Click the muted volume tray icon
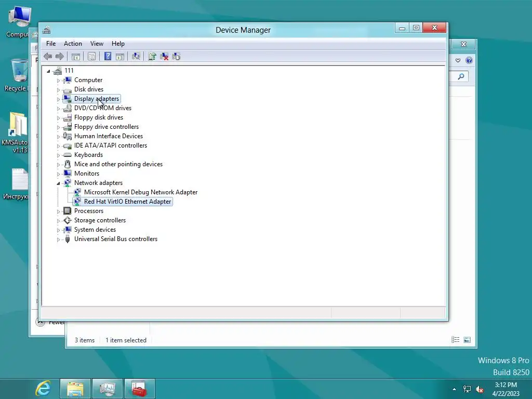This screenshot has height=399, width=532. coord(480,389)
